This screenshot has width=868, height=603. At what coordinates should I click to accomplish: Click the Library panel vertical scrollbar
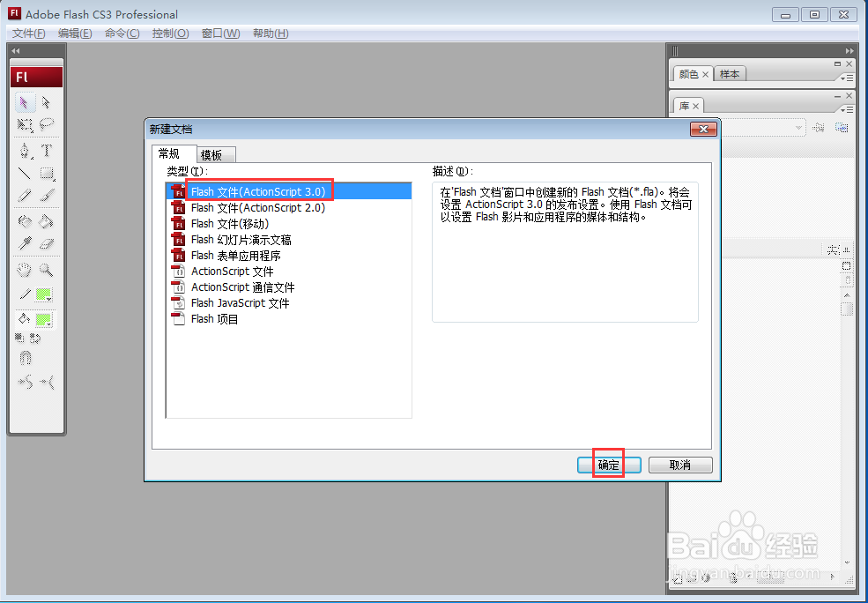[847, 429]
